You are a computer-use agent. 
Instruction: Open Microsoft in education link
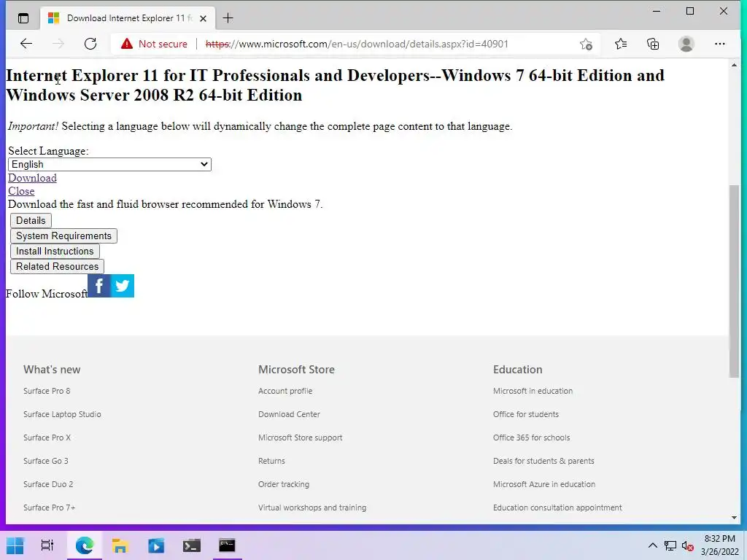(x=533, y=391)
